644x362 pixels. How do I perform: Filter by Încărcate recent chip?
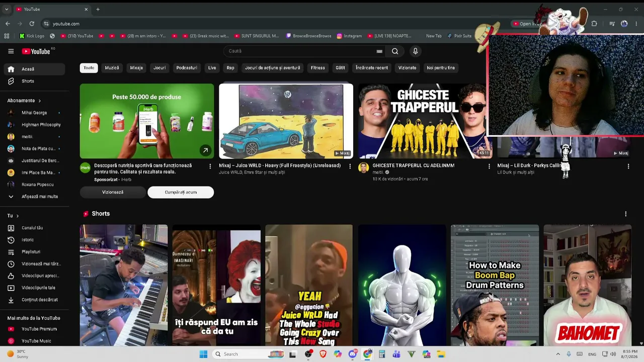(x=372, y=68)
